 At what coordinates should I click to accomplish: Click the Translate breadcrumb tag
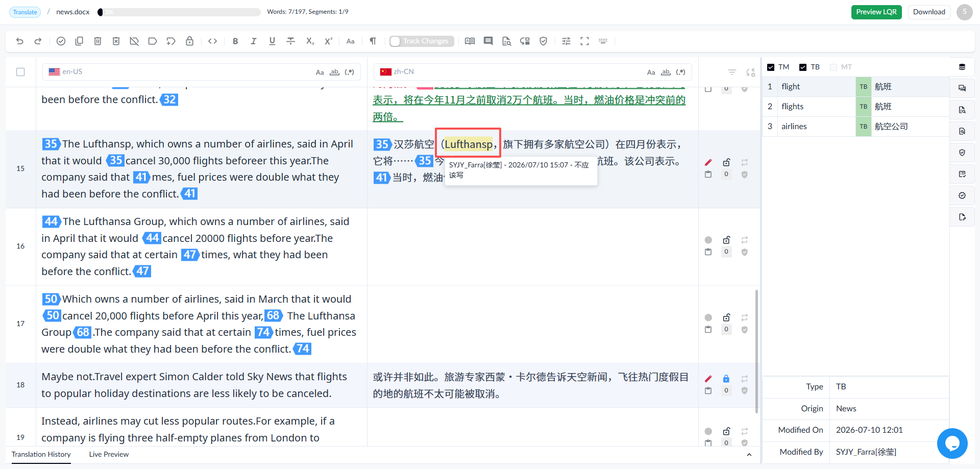pos(25,12)
